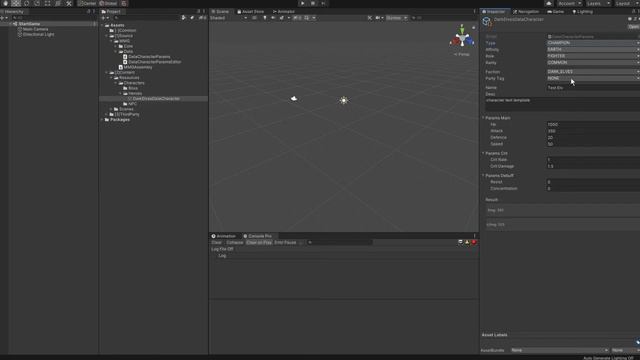Switch to the Animator tab
Viewport: 640px width, 360px height.
283,11
